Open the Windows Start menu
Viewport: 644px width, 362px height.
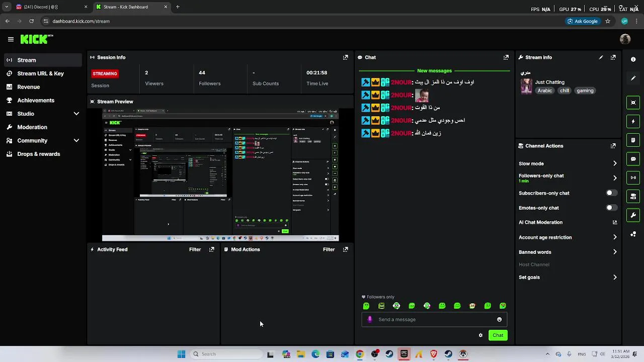pyautogui.click(x=181, y=354)
